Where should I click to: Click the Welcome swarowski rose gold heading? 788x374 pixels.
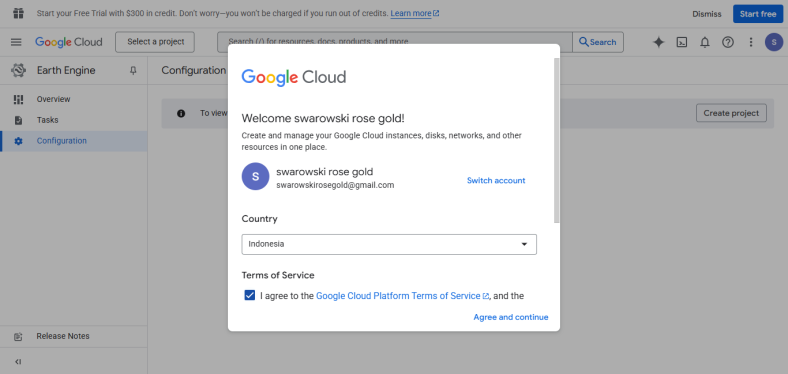point(323,119)
